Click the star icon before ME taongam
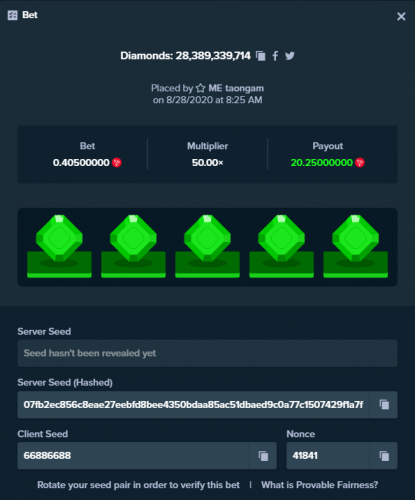This screenshot has width=415, height=500. [201, 88]
